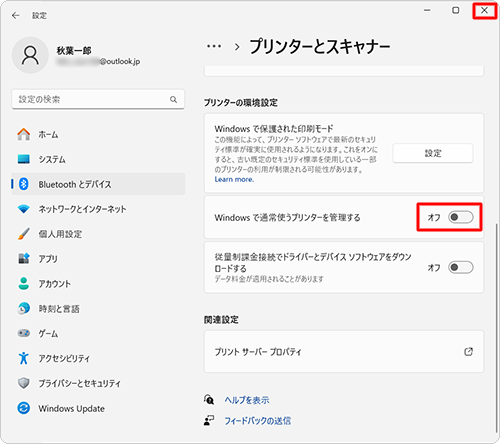Toggle the 従量制課金接続 download switch
Image resolution: width=500 pixels, height=444 pixels.
point(461,267)
